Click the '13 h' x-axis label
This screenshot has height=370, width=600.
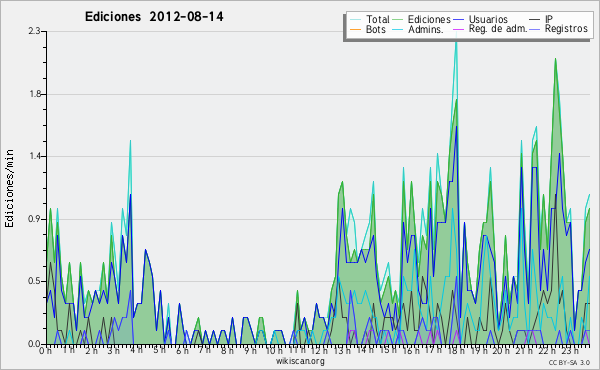click(x=342, y=351)
